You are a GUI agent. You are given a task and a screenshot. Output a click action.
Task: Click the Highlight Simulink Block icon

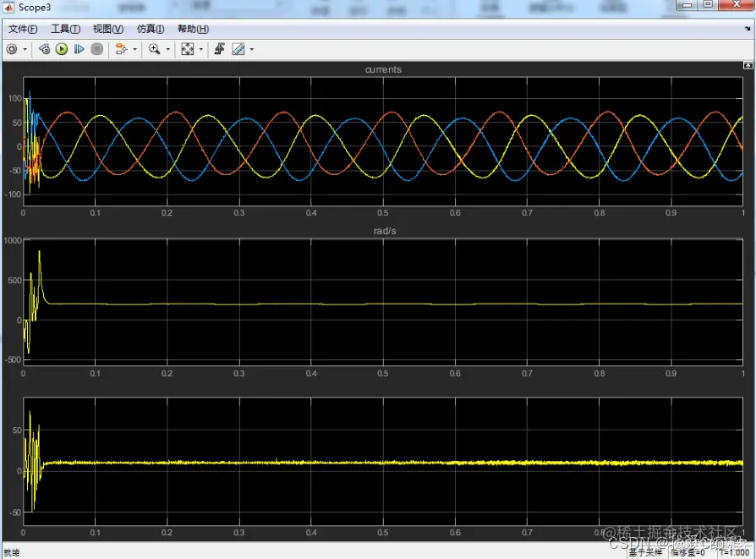(121, 49)
